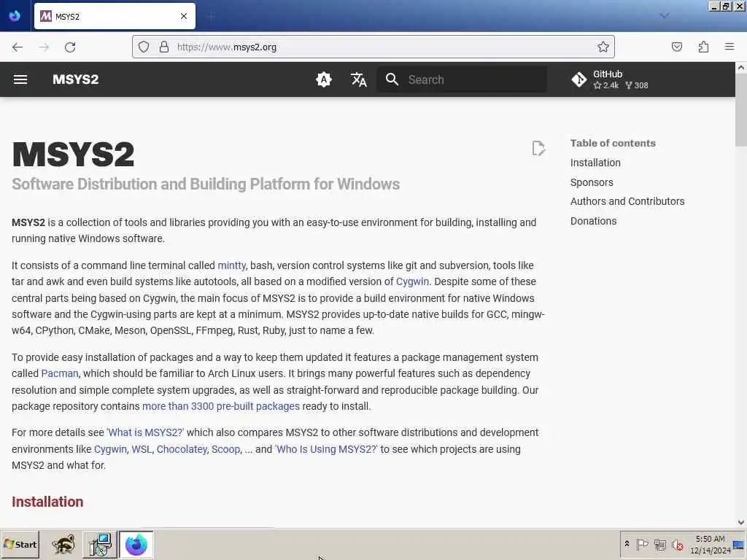Image resolution: width=747 pixels, height=560 pixels.
Task: Click the Firefox View icon
Action: (x=15, y=16)
